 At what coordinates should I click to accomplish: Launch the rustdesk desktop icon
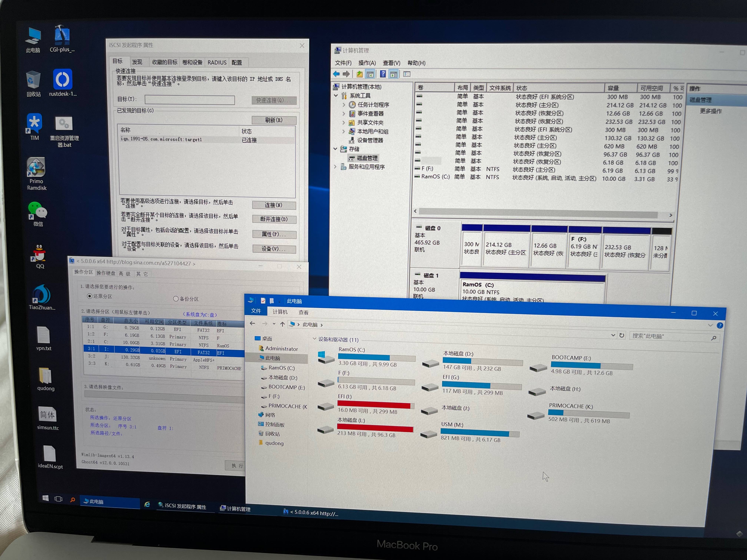[x=63, y=83]
